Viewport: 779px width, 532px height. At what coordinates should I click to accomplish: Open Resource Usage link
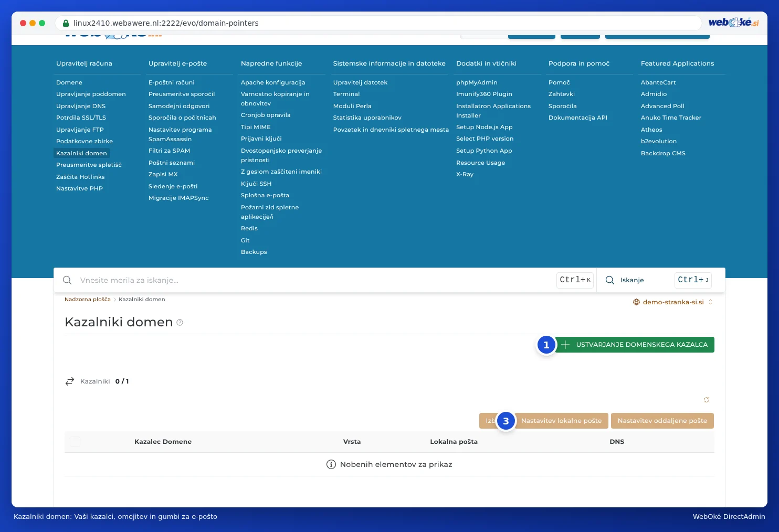coord(481,163)
